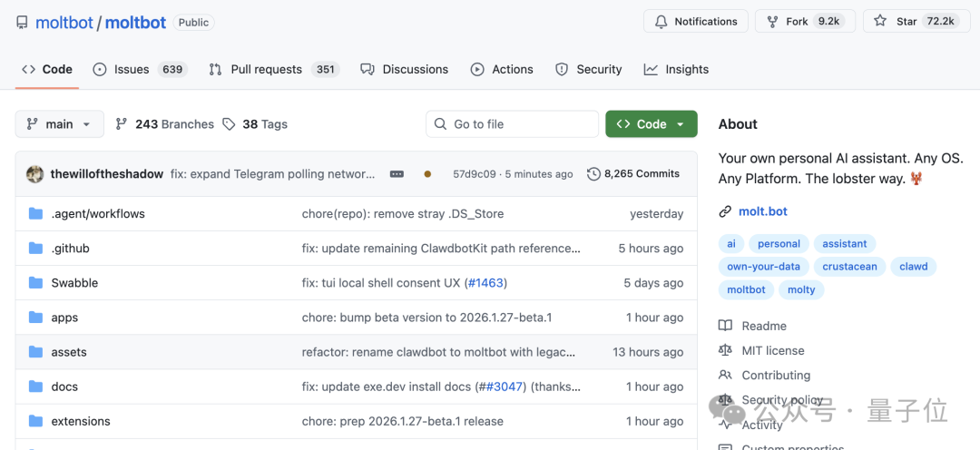
Task: Click the folder icon of apps
Action: [x=35, y=318]
